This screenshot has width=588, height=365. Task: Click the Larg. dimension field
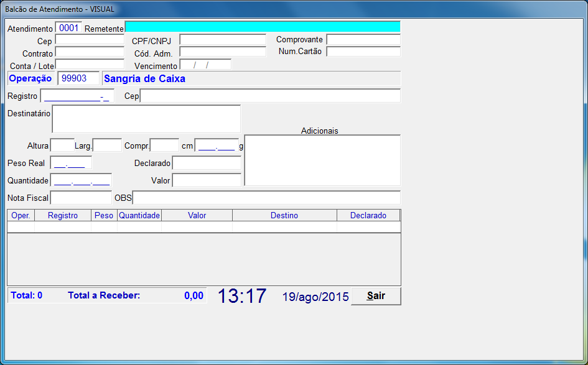[x=107, y=146]
